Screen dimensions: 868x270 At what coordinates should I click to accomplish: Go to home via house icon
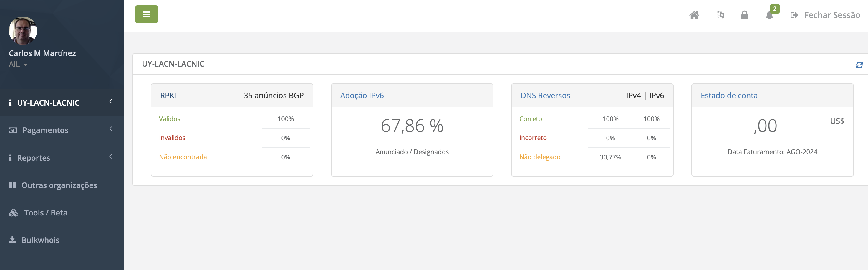(x=694, y=15)
